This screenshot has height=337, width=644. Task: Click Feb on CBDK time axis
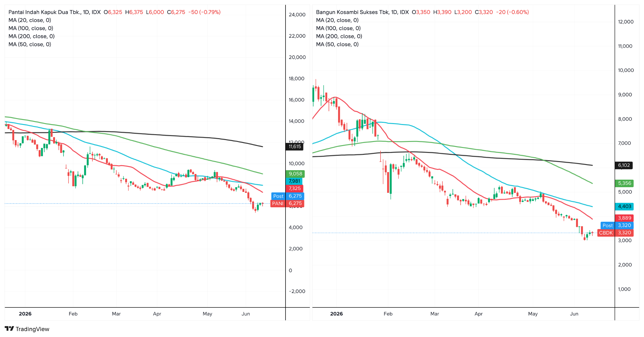coord(388,314)
